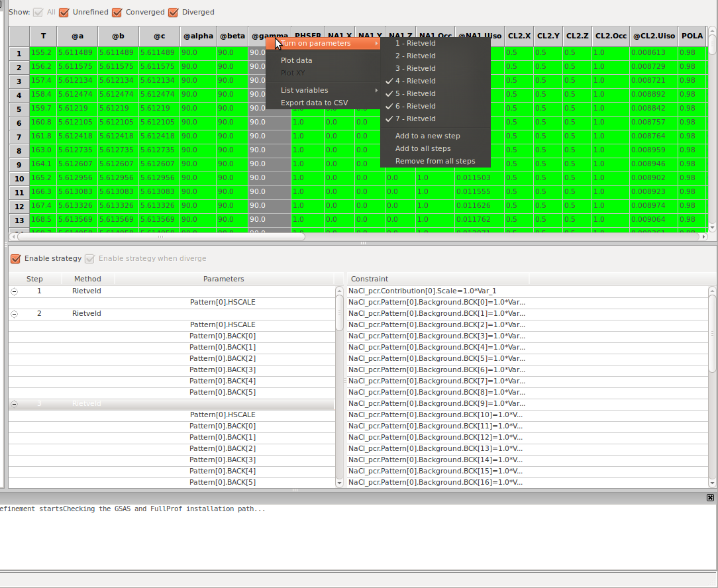Select 1 - Rietveld in submenu

pyautogui.click(x=435, y=43)
